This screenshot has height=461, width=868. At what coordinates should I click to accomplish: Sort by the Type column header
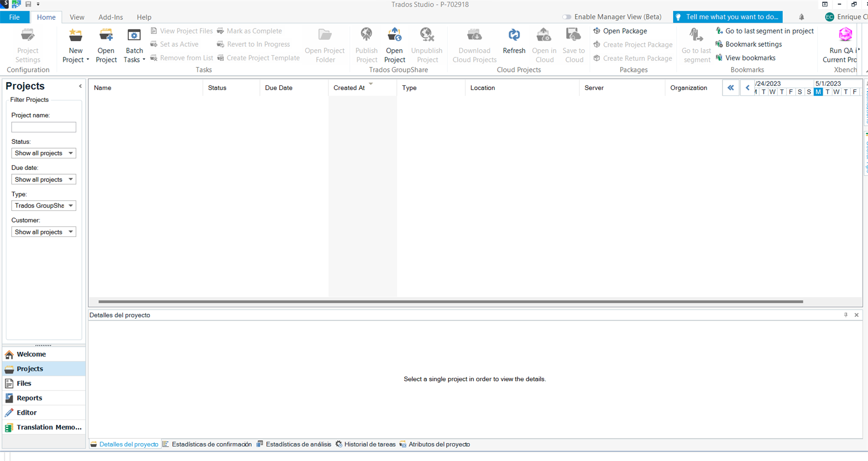tap(431, 88)
